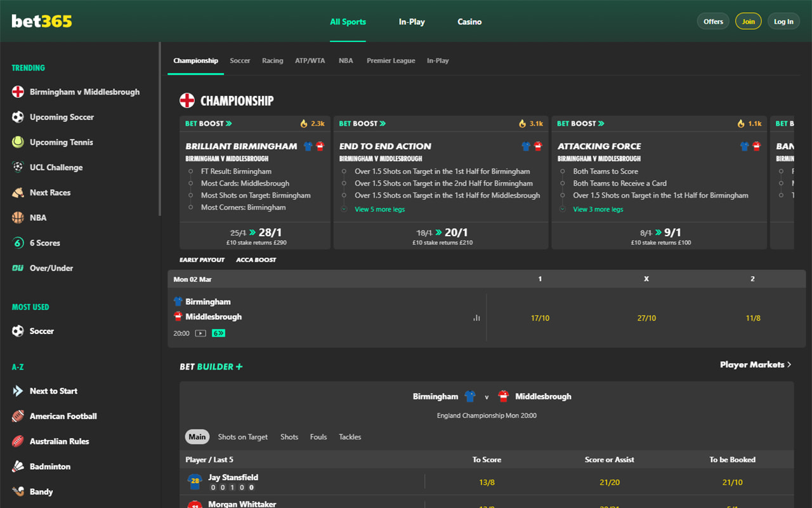Viewport: 812px width, 508px height.
Task: Click the Log In button
Action: [783, 22]
